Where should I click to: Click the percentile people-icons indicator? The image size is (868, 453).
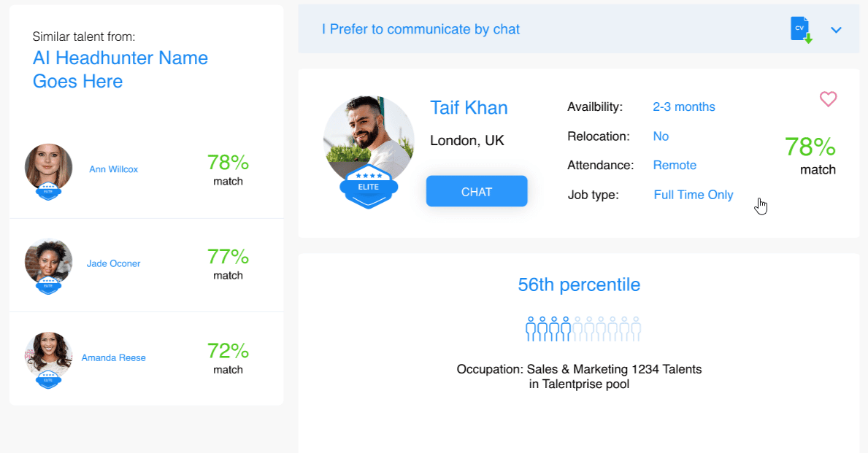pos(583,329)
